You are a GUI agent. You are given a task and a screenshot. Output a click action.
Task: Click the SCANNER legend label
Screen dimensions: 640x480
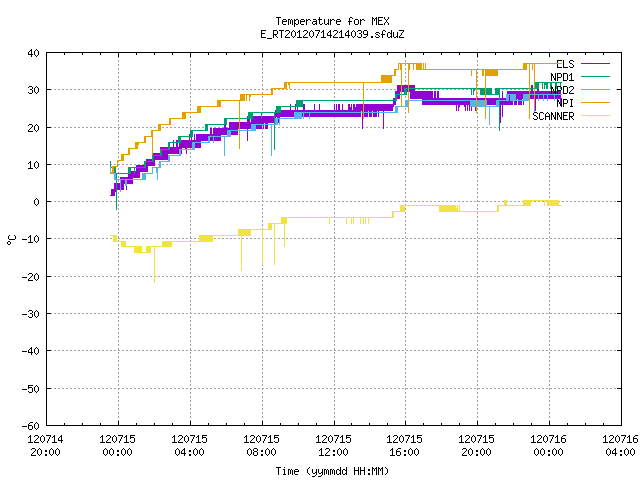point(553,116)
